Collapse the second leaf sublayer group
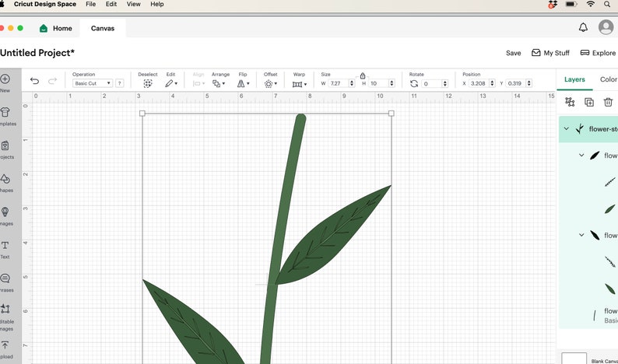618x364 pixels. coord(581,235)
